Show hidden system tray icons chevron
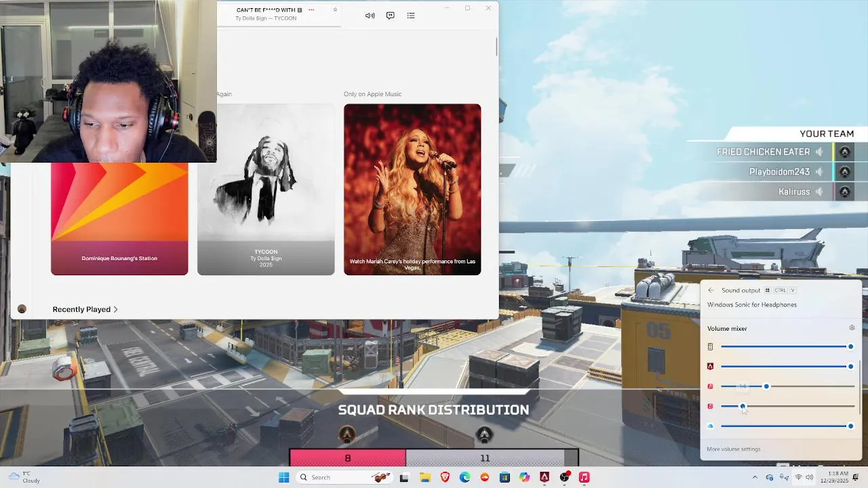Screen dimensions: 868x488 click(x=755, y=477)
